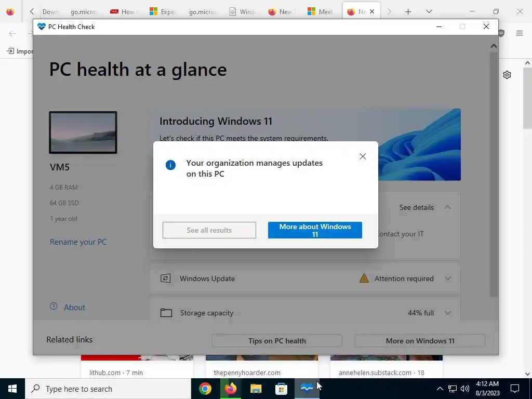This screenshot has height=399, width=532.
Task: Click Firefox back navigation arrow
Action: (x=12, y=33)
